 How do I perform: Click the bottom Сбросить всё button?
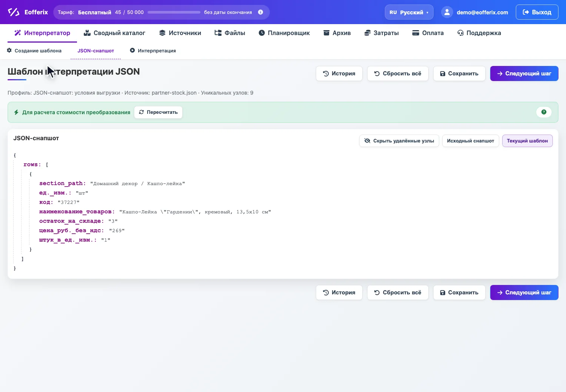click(398, 292)
